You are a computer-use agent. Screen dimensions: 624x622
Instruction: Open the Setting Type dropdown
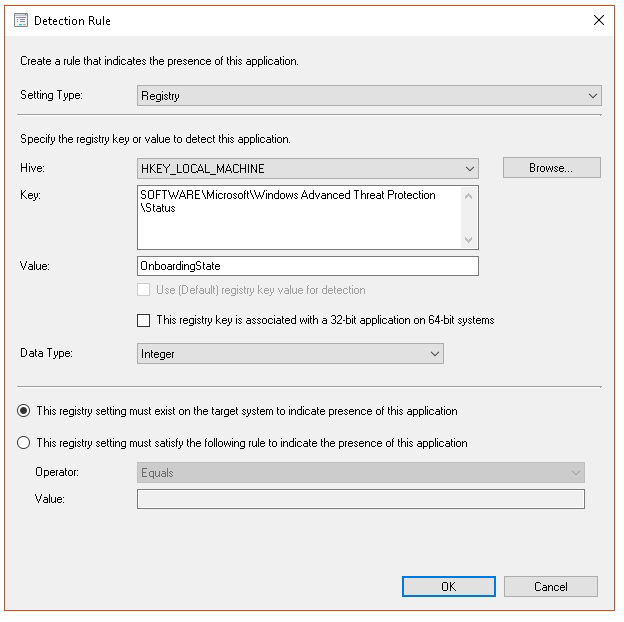click(x=368, y=96)
